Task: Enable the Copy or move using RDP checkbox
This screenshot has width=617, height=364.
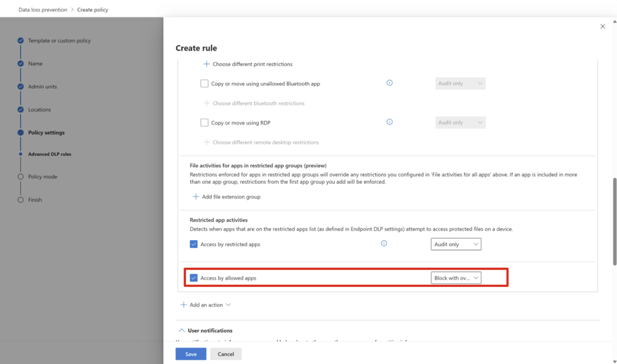Action: tap(204, 123)
